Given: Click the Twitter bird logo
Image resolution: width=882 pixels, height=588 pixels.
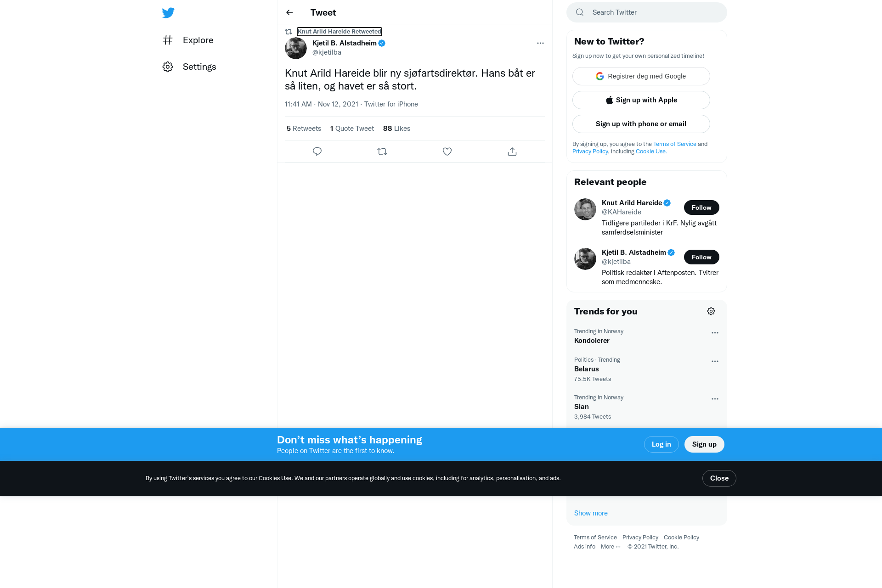Looking at the screenshot, I should (x=168, y=12).
